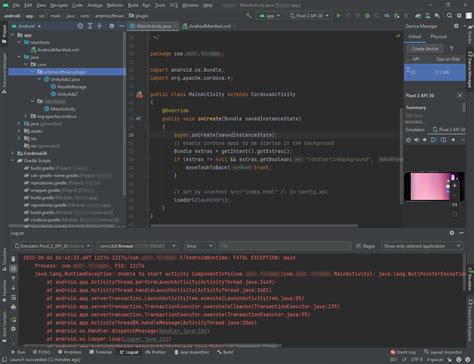Screen dimensions: 474x364
Task: Run the app with the green play button
Action: 338,15
